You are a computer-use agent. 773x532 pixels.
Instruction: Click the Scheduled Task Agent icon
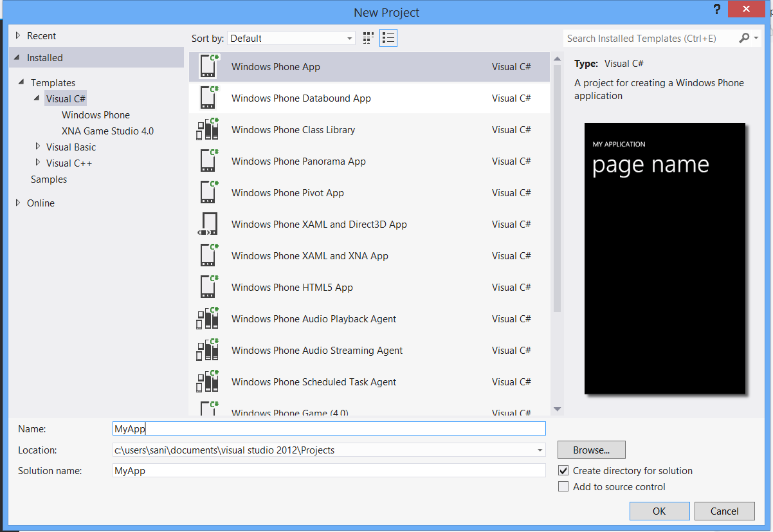tap(208, 381)
